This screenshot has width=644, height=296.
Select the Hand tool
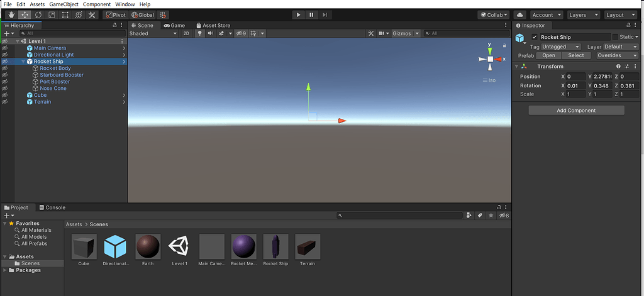(x=11, y=15)
